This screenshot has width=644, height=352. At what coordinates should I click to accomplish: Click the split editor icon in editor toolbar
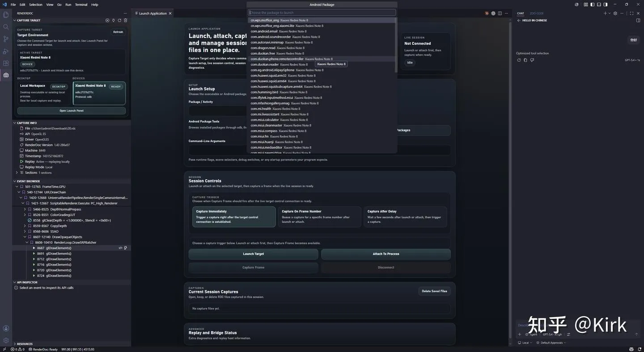500,13
